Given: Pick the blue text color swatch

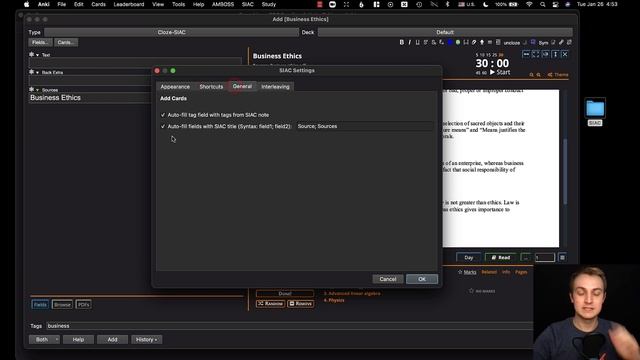Looking at the screenshot, I should tap(450, 42).
